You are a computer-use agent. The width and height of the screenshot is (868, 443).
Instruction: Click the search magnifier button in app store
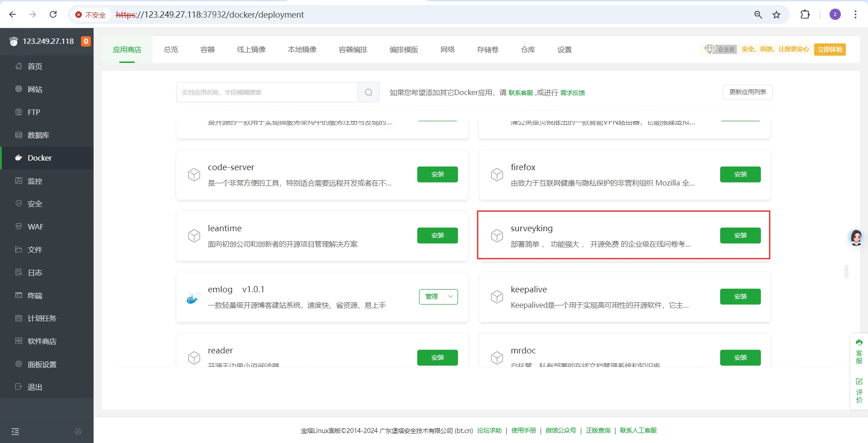coord(368,92)
